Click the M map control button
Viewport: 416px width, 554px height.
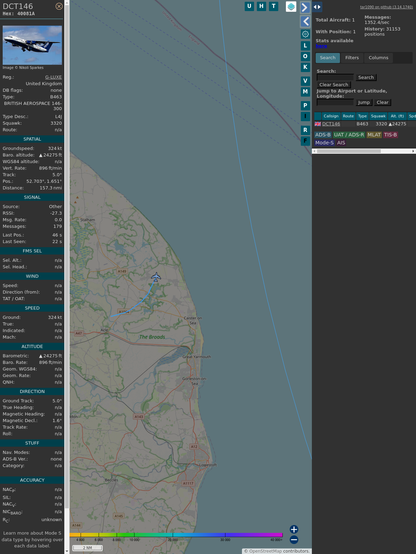click(x=305, y=92)
